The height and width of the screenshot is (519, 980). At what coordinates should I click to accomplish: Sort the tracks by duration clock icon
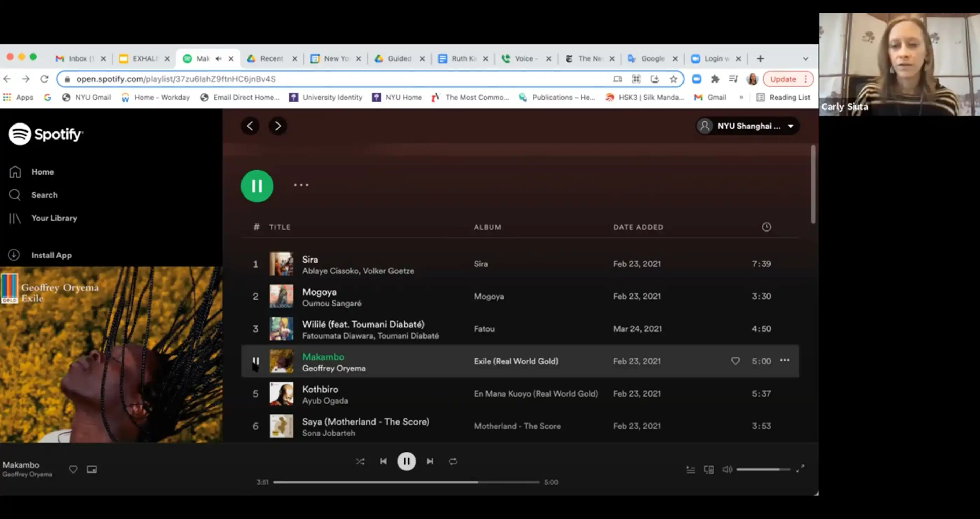click(766, 227)
